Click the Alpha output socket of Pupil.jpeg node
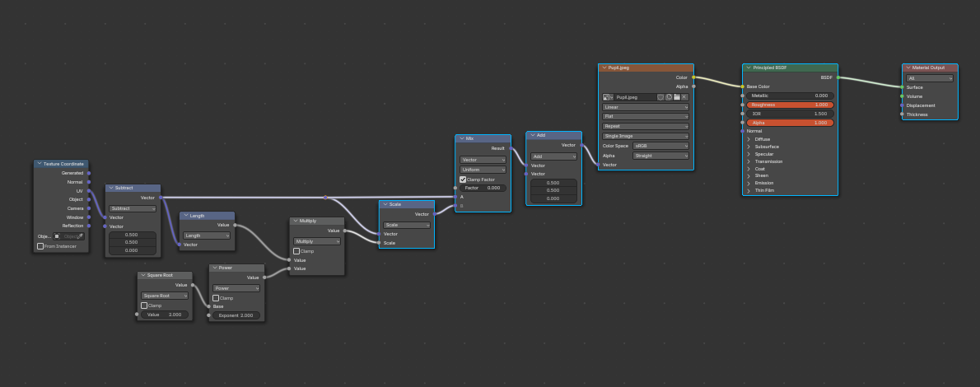 (693, 86)
